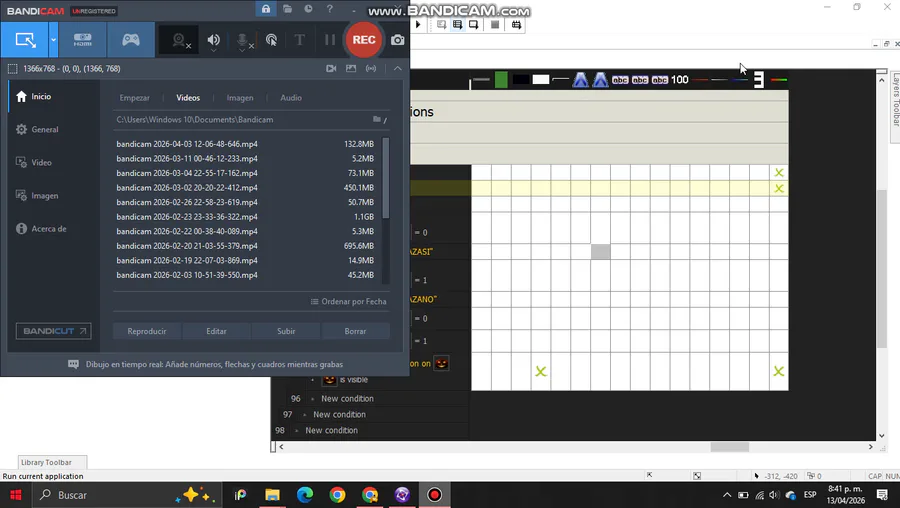
Task: Click the broadcast signal icon in status row
Action: pos(371,68)
